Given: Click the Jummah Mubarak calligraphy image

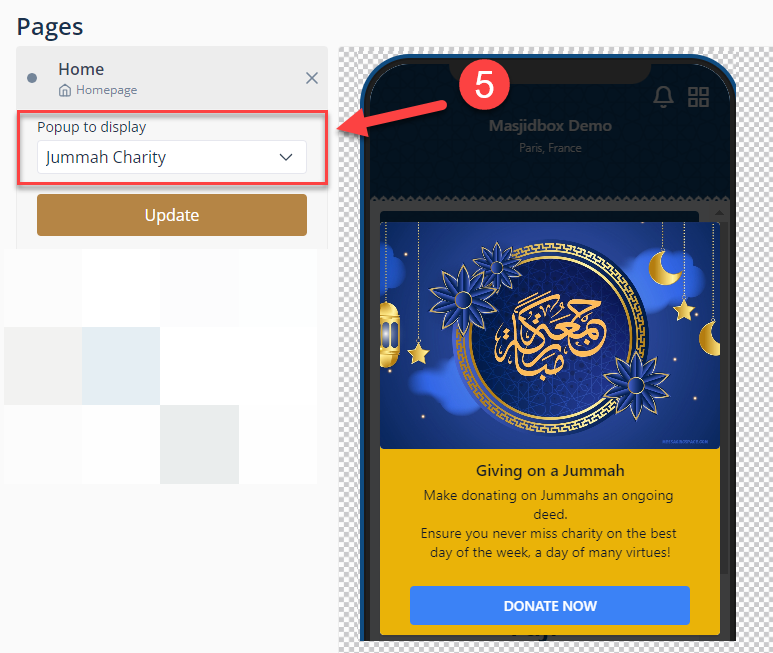Looking at the screenshot, I should click(550, 335).
